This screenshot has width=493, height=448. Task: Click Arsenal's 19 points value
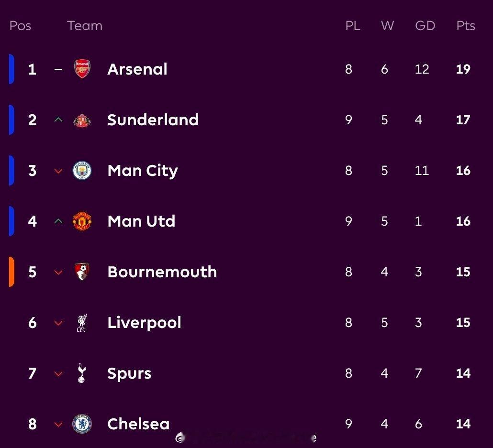coord(463,69)
